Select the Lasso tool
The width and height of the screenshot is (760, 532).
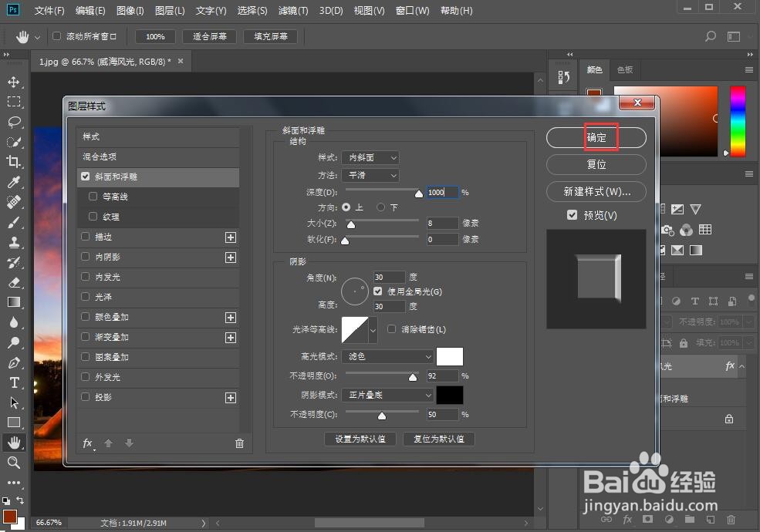tap(16, 122)
